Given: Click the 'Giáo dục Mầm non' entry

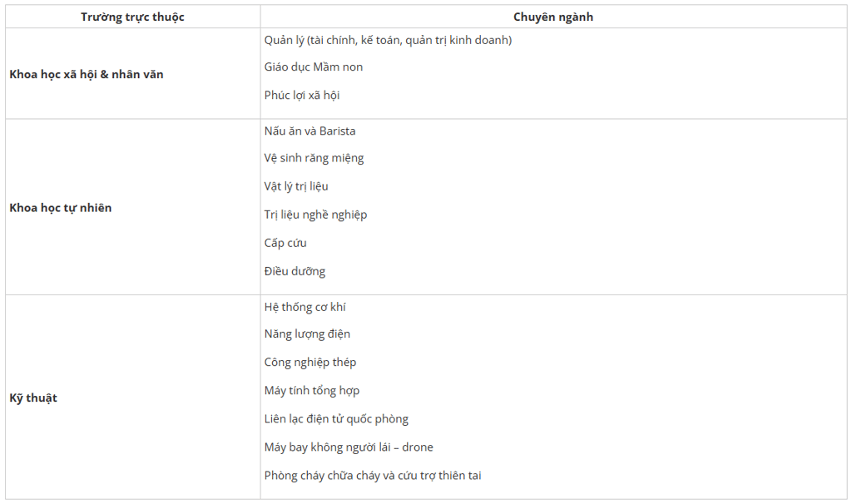Looking at the screenshot, I should pos(314,67).
